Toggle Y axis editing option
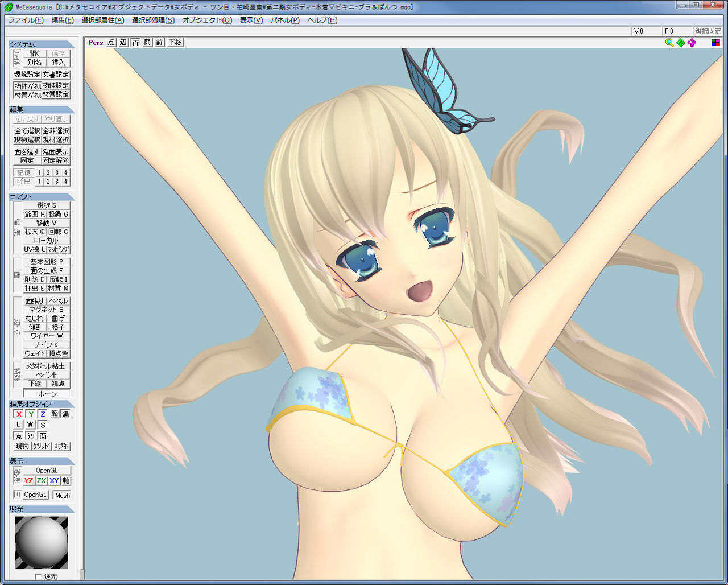The height and width of the screenshot is (585, 728). click(x=31, y=414)
